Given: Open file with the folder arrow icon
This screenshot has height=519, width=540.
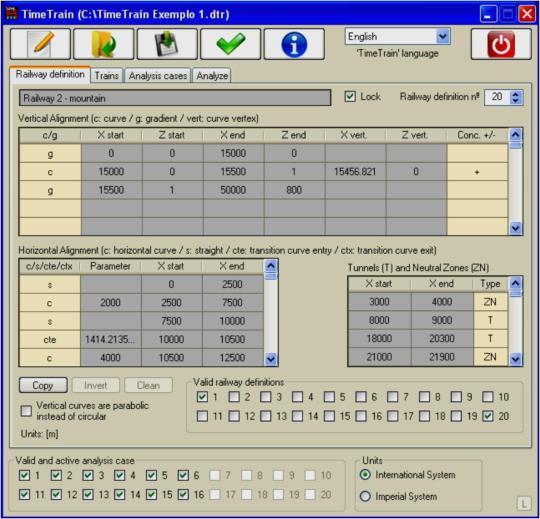Looking at the screenshot, I should point(104,44).
